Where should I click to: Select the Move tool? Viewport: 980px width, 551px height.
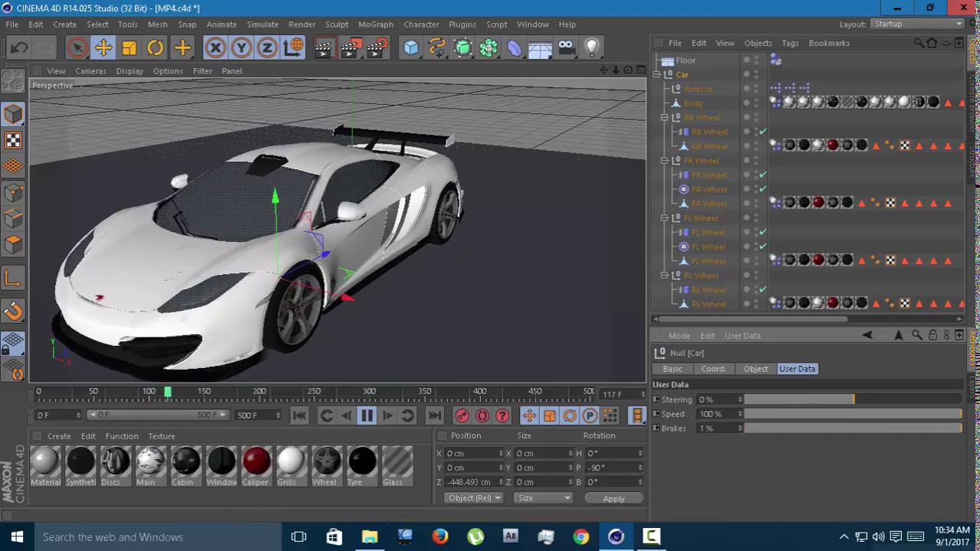pyautogui.click(x=103, y=48)
